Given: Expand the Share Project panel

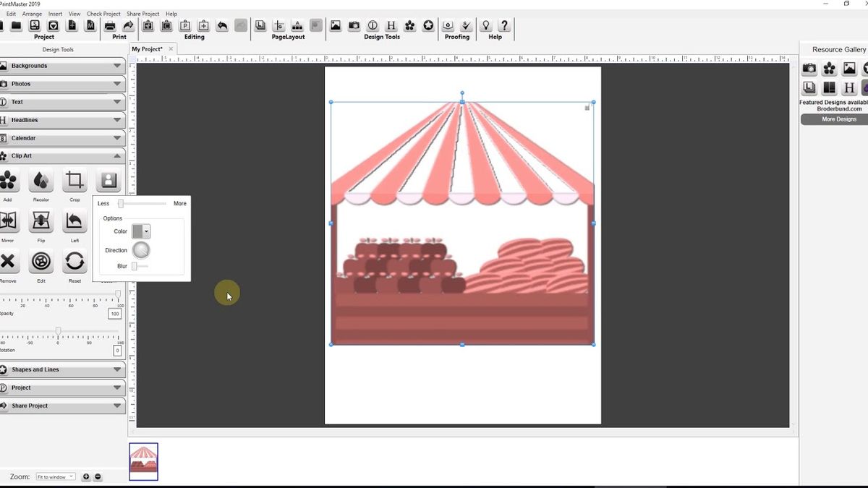Looking at the screenshot, I should pyautogui.click(x=62, y=406).
